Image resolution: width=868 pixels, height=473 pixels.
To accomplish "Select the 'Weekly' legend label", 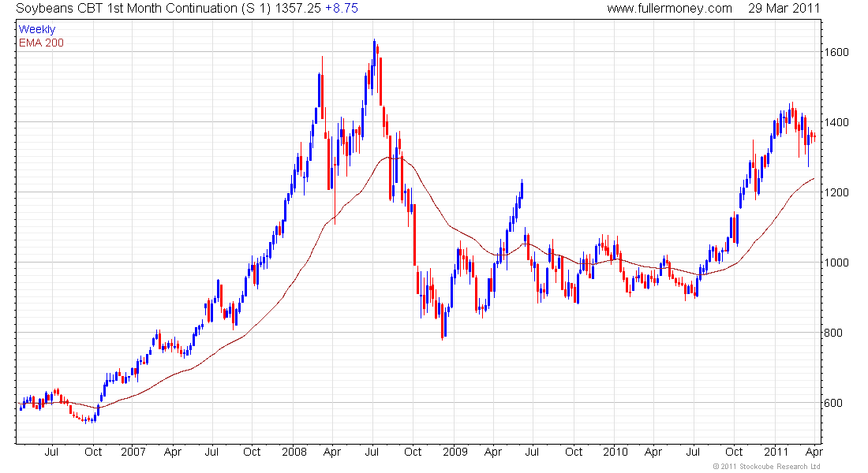I will tap(37, 29).
